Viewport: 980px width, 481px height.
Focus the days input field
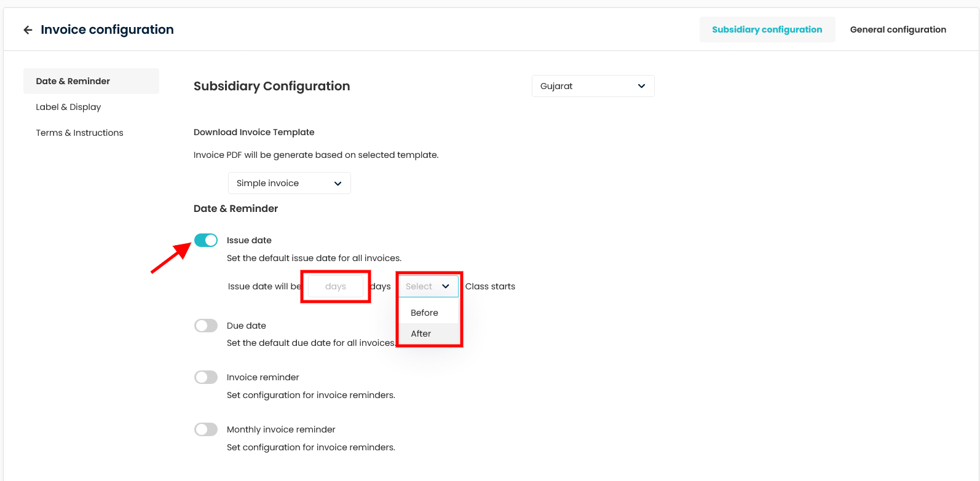point(336,286)
